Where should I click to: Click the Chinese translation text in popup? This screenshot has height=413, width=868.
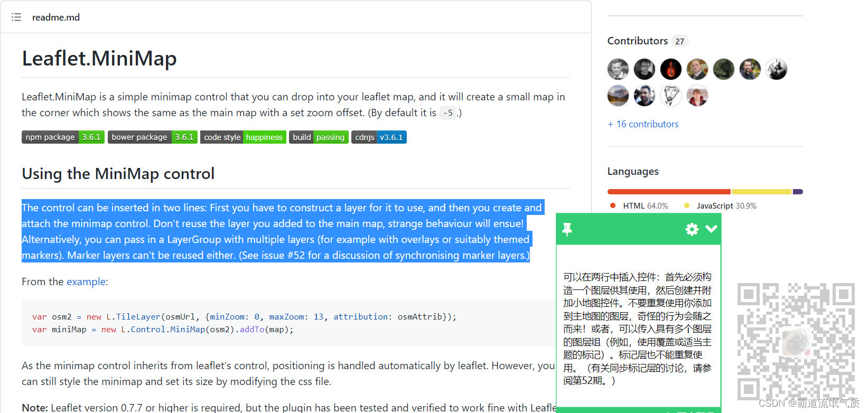pyautogui.click(x=638, y=328)
